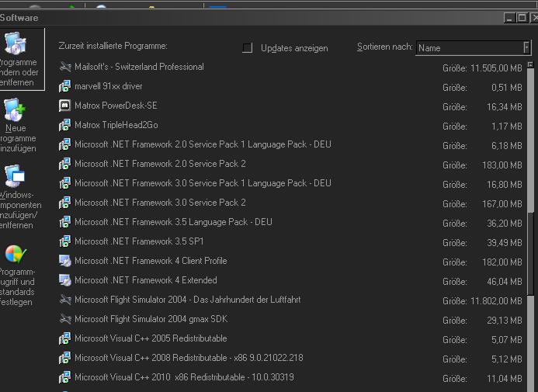Select '.NET Framework 2.0 Service Pack 1 Language Pack - DEU'
Viewport: 538px width, 392px height.
pos(203,144)
